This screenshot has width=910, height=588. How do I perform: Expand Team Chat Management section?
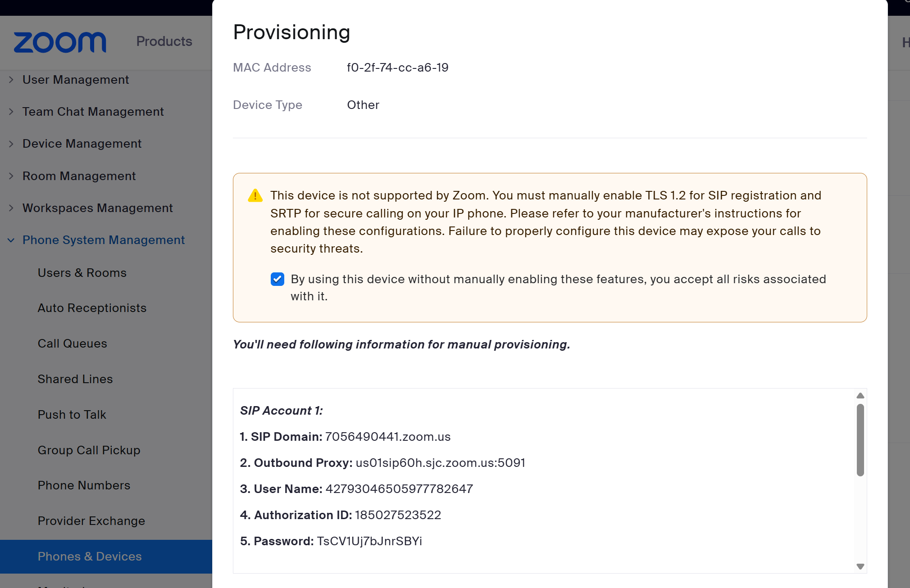tap(93, 112)
